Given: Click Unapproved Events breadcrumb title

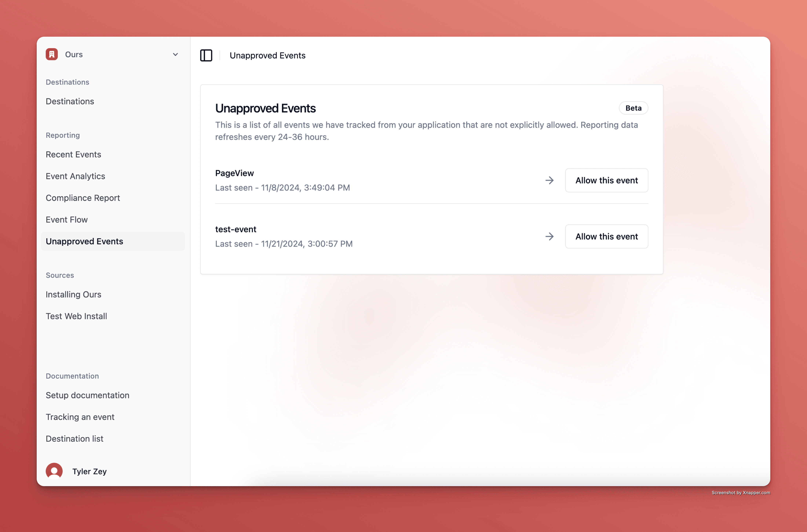Looking at the screenshot, I should 267,55.
